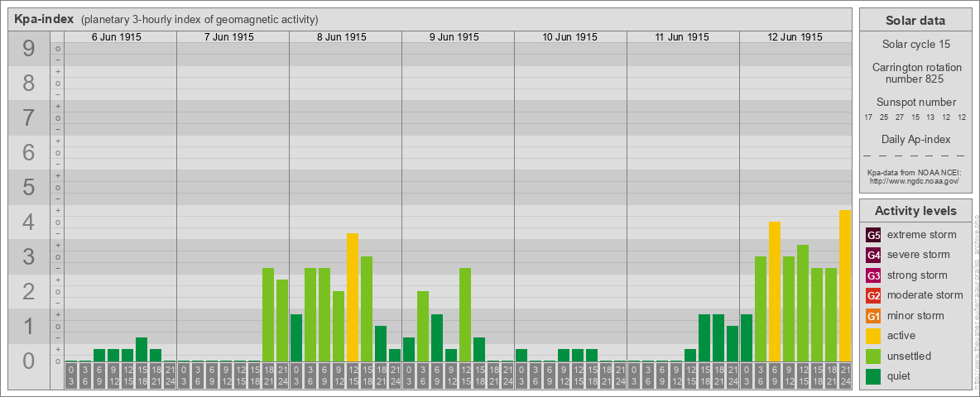Image resolution: width=980 pixels, height=397 pixels.
Task: Click the Activity levels panel heading
Action: [915, 211]
